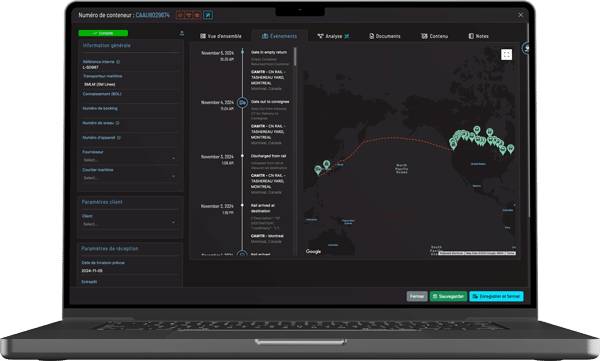
Task: Click the truck icon on November 4 event
Action: tap(242, 103)
